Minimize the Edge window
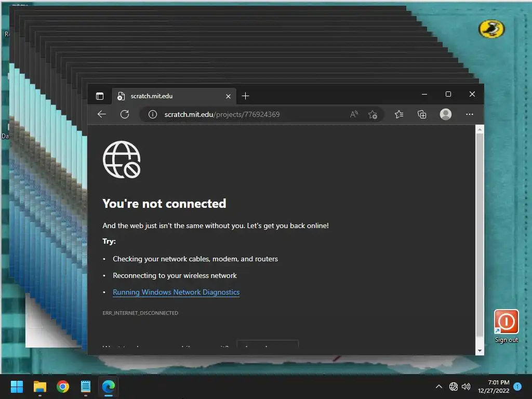 [x=424, y=94]
